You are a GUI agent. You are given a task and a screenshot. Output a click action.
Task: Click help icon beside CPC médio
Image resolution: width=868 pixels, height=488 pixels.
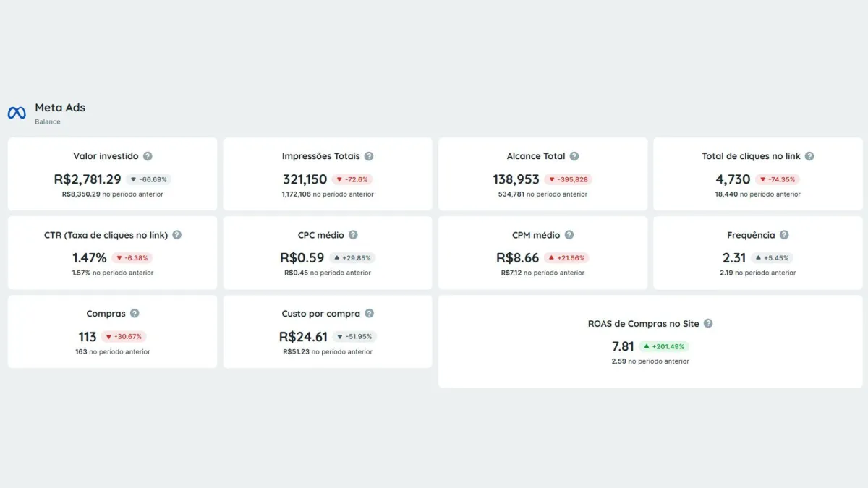point(353,235)
